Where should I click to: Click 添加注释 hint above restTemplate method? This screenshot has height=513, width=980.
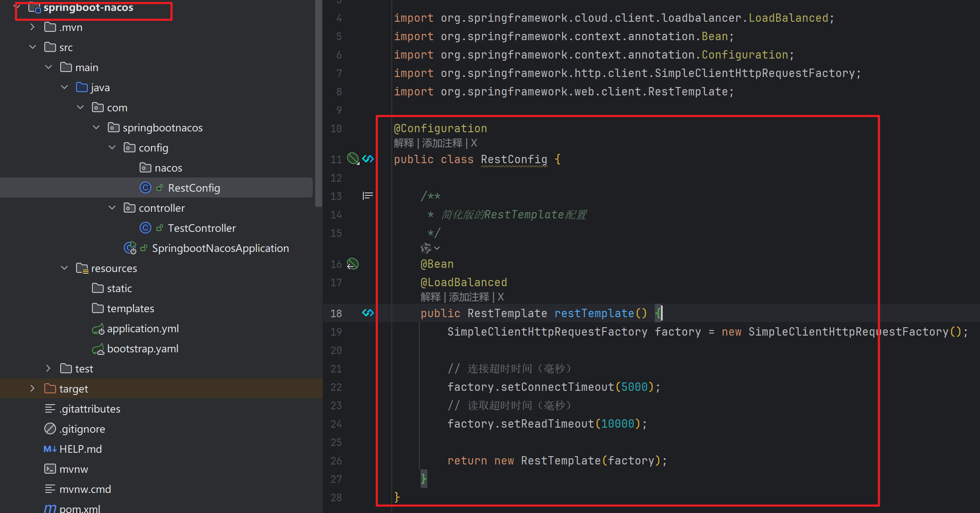[x=469, y=297]
